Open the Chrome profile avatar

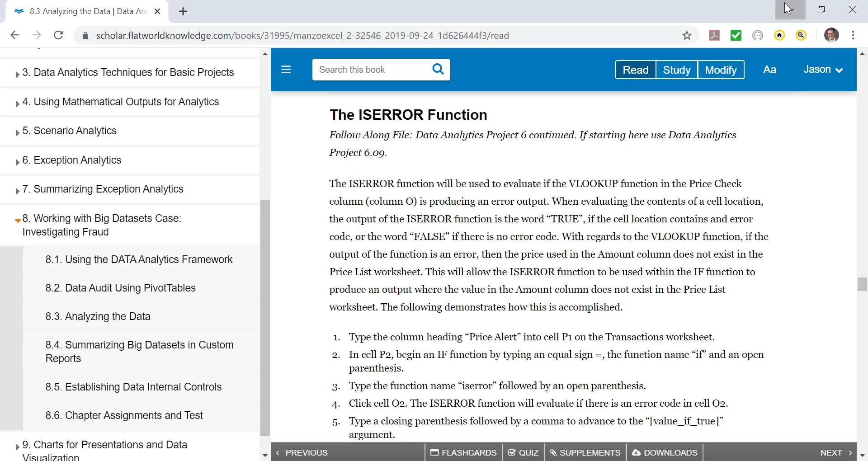tap(831, 35)
